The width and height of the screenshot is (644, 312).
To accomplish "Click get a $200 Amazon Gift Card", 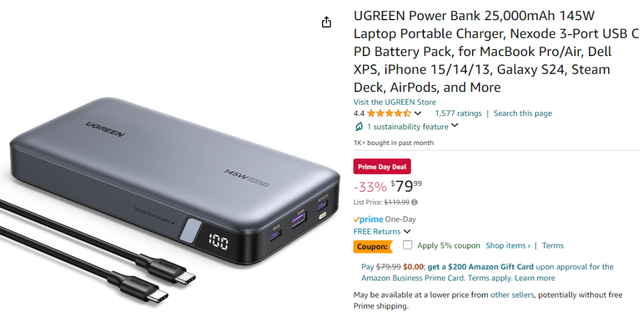I will pyautogui.click(x=481, y=267).
